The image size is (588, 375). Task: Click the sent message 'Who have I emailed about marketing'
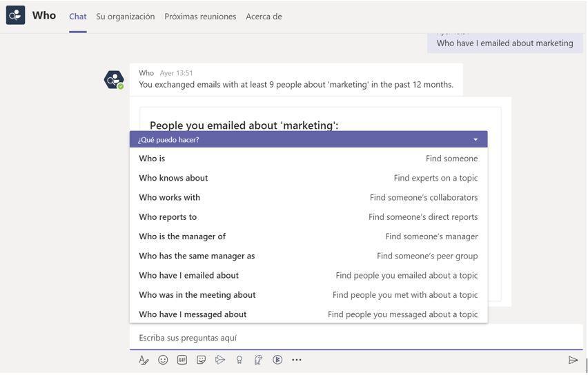click(504, 43)
